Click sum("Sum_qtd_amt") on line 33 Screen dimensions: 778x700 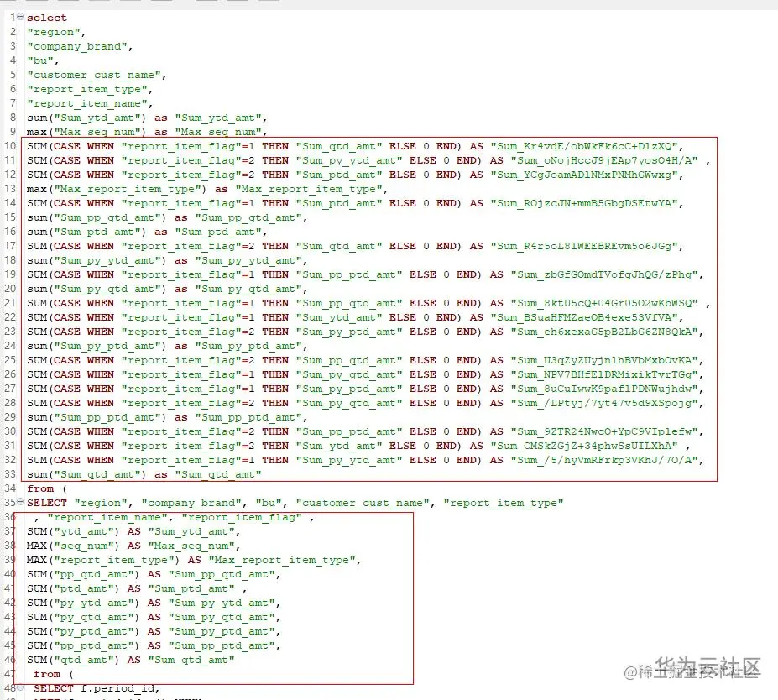(x=86, y=474)
